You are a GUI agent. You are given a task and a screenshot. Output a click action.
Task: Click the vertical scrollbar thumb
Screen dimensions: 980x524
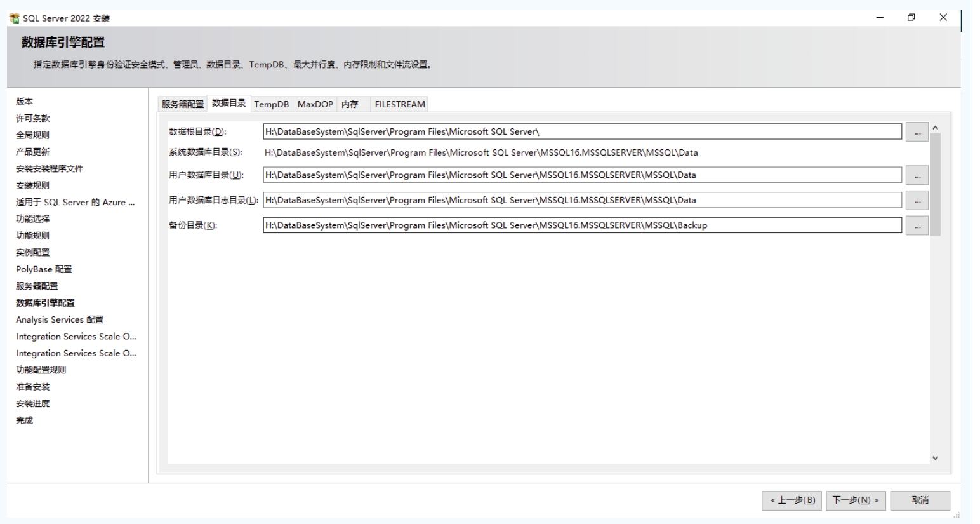tap(935, 184)
